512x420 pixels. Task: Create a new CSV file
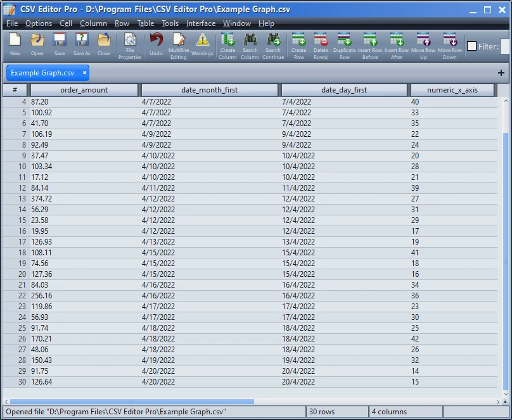coord(15,46)
